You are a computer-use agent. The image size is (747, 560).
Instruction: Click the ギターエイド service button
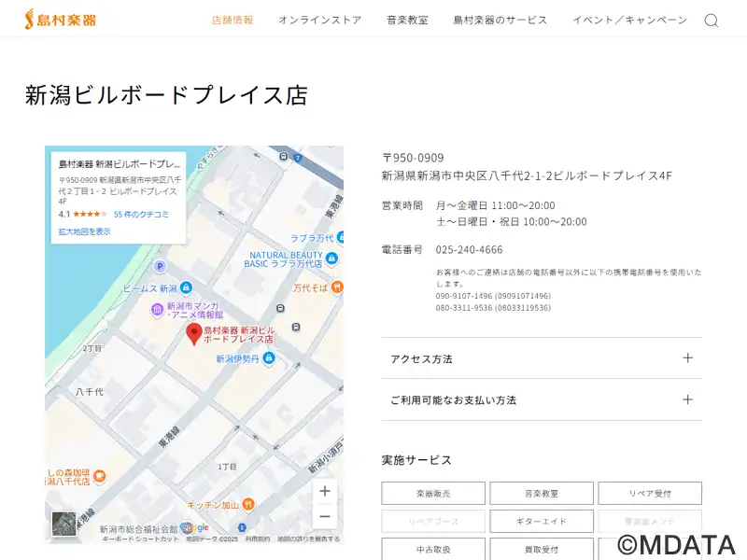pos(542,522)
